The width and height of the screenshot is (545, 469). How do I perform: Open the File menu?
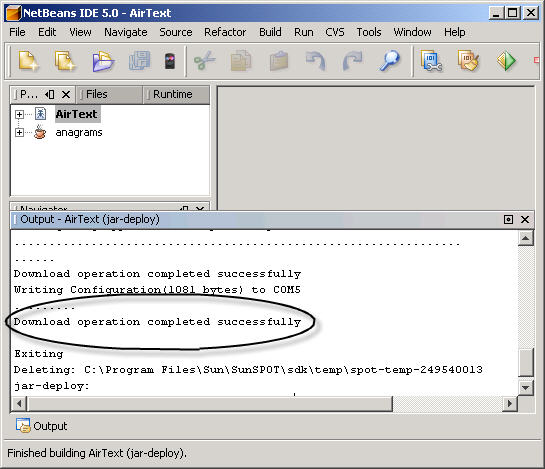(x=17, y=32)
